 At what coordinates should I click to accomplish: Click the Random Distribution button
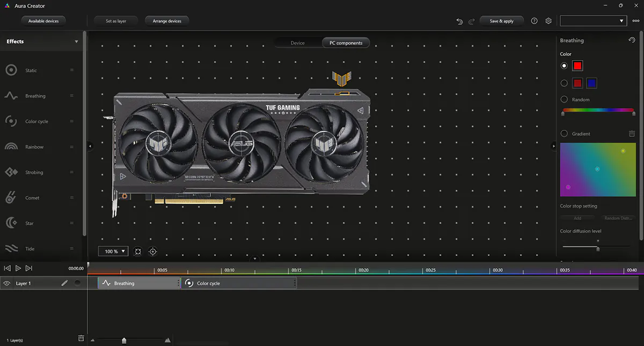tap(618, 218)
